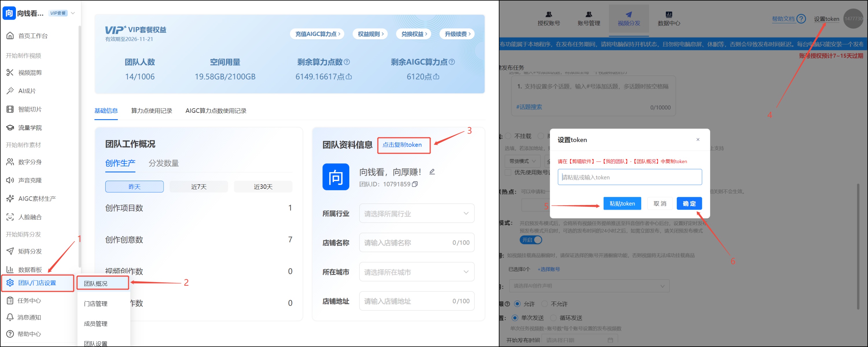Select the 允许 radio button
This screenshot has width=868, height=347.
click(x=517, y=304)
